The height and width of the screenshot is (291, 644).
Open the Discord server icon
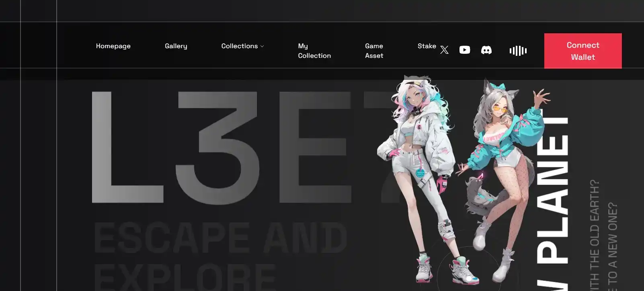[x=486, y=50]
